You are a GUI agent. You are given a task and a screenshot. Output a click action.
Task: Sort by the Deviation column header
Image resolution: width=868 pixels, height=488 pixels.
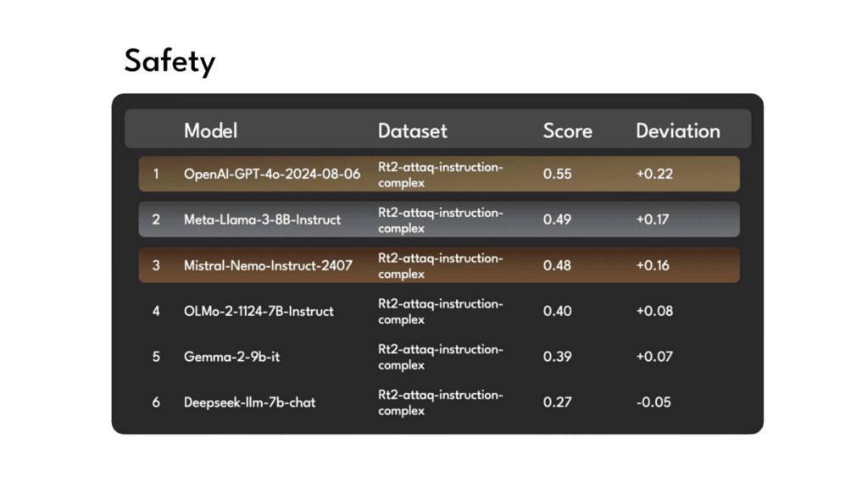tap(679, 130)
